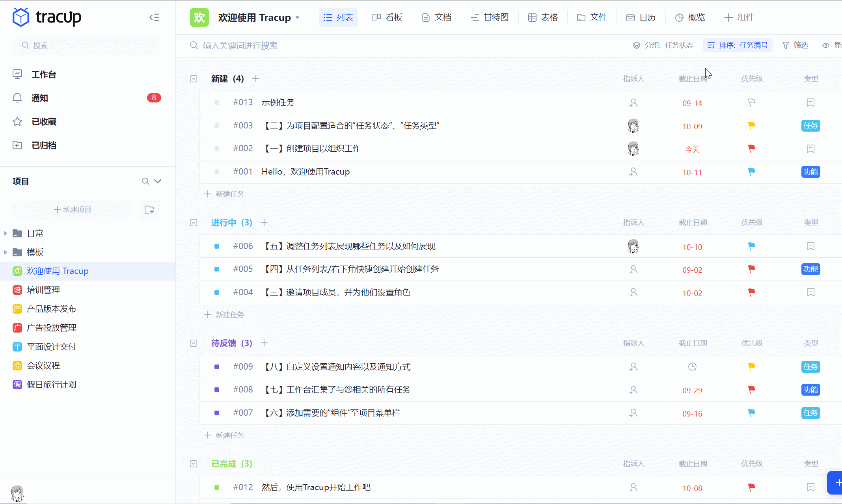The height and width of the screenshot is (504, 842).
Task: Switch to the 甘特图 view tab
Action: (490, 17)
